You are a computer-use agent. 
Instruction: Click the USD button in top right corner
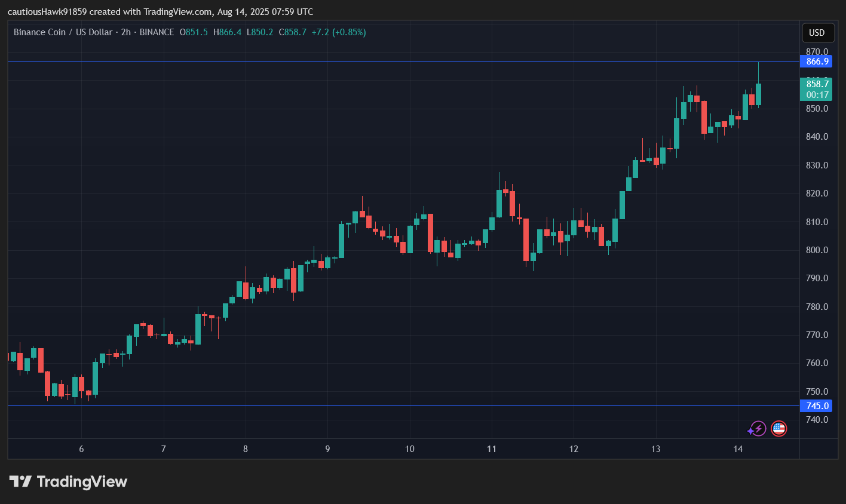tap(818, 33)
